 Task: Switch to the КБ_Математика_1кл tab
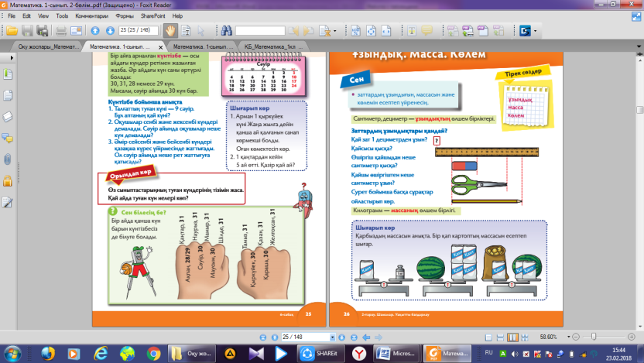(x=273, y=46)
